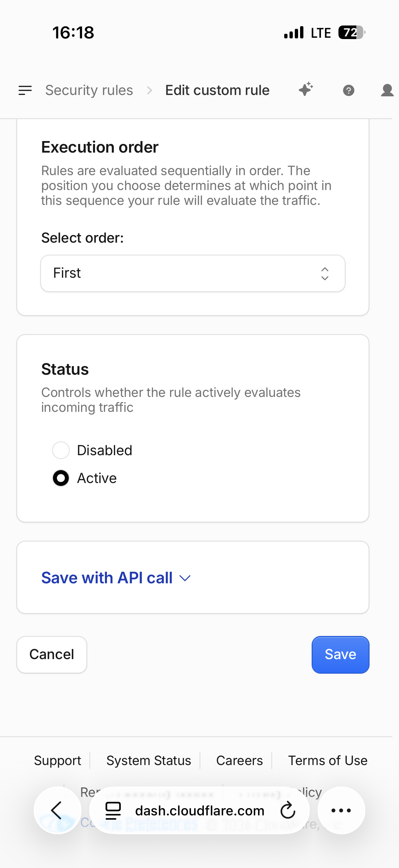Open the Select order dropdown showing First
The height and width of the screenshot is (868, 399).
[x=193, y=273]
